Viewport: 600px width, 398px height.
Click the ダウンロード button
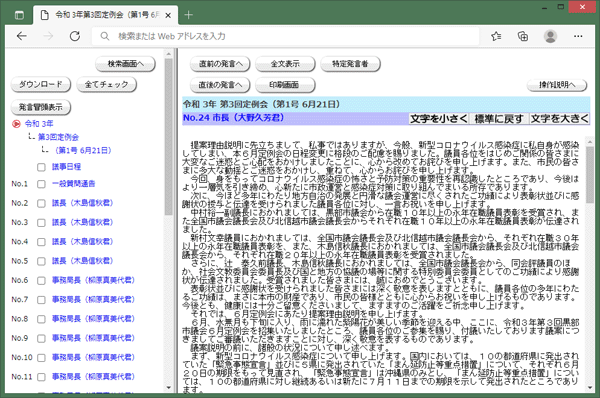point(41,85)
